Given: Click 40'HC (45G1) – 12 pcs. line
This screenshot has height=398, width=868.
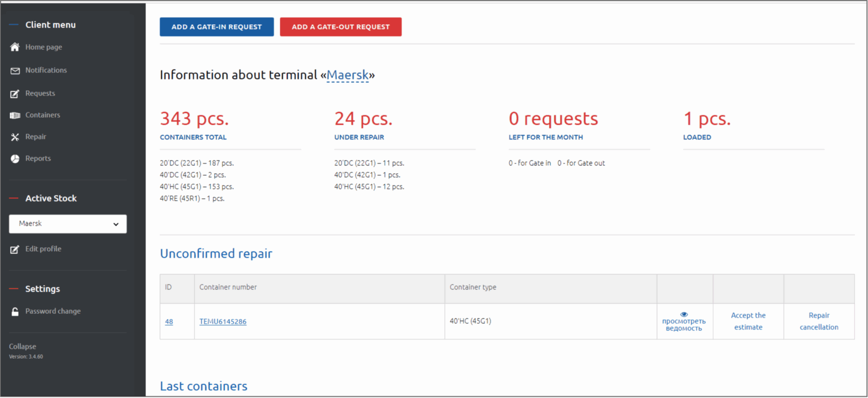Looking at the screenshot, I should (x=369, y=187).
